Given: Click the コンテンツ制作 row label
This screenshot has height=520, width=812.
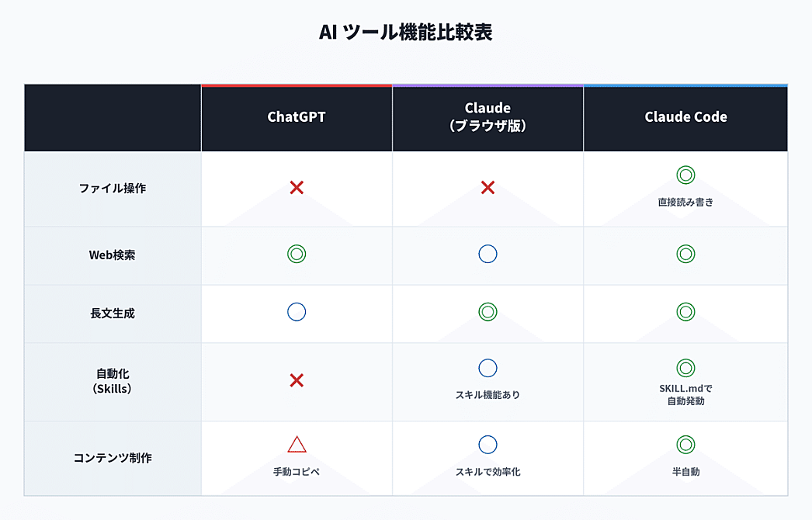Looking at the screenshot, I should tap(113, 458).
